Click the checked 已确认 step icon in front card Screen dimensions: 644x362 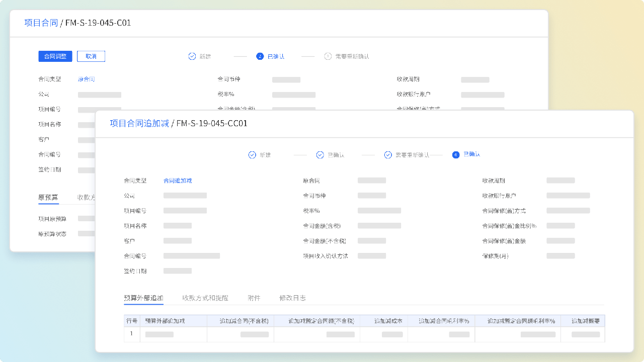320,155
